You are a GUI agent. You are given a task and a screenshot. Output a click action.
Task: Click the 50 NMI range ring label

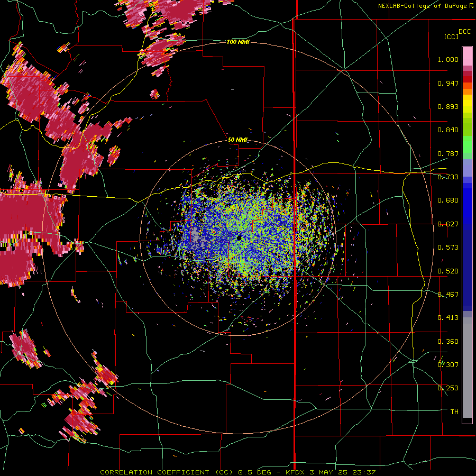pos(237,140)
